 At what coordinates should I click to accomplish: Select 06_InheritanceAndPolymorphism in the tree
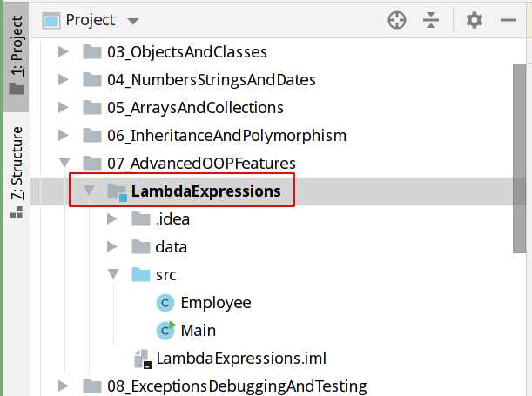pyautogui.click(x=226, y=136)
